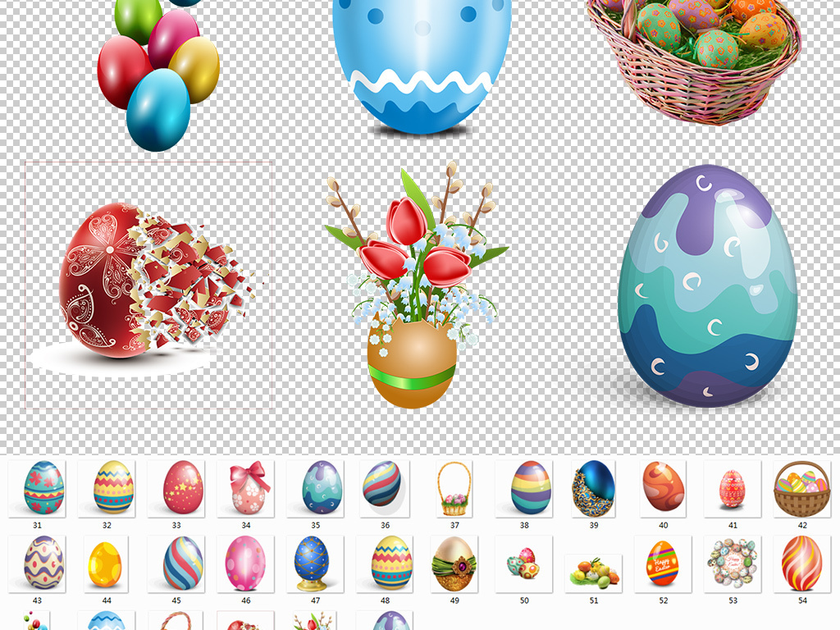Pick thumbnail 49, egg with green ribbon and jewel

coord(454,564)
